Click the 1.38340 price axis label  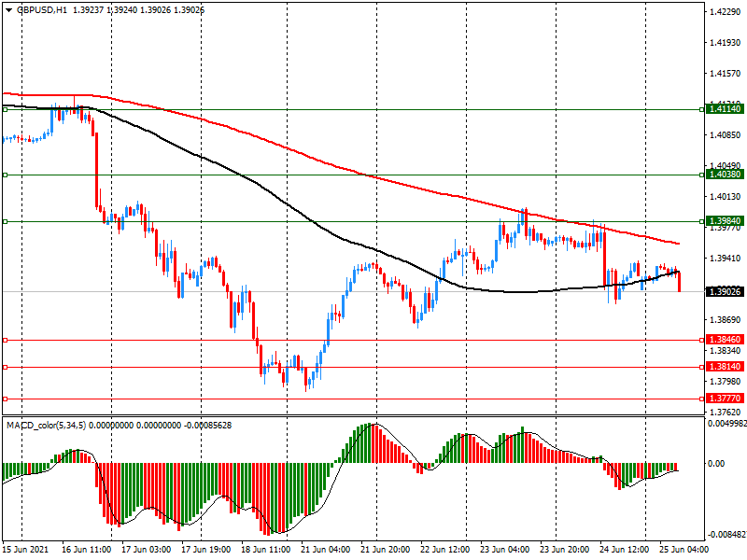pos(726,351)
